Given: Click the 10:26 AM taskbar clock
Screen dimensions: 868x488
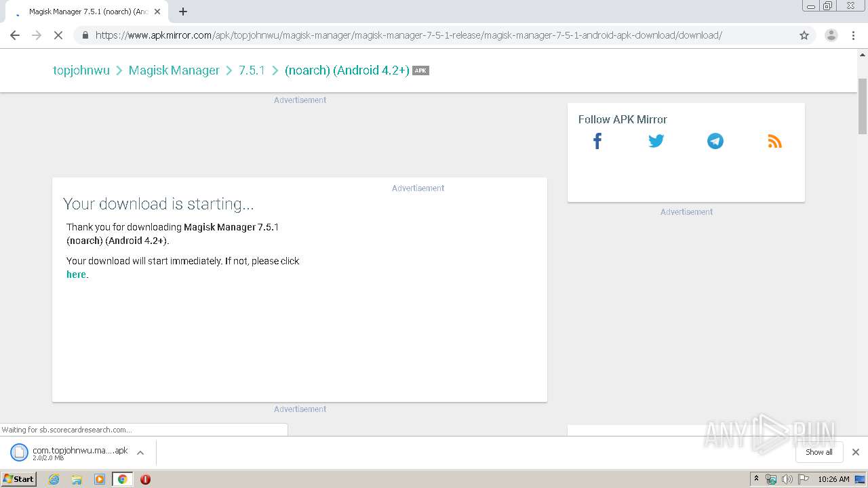Looking at the screenshot, I should click(x=833, y=479).
